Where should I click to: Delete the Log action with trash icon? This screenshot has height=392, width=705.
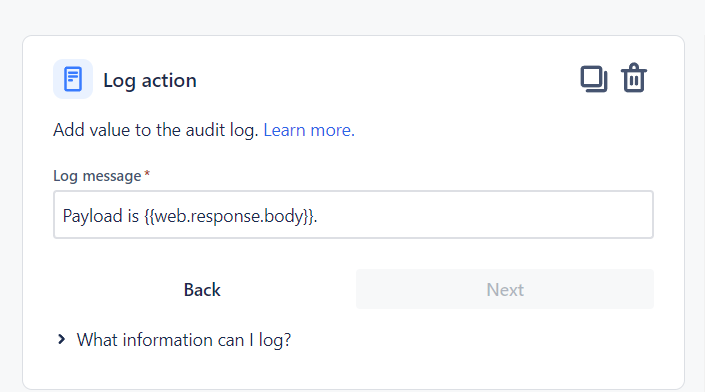point(634,78)
